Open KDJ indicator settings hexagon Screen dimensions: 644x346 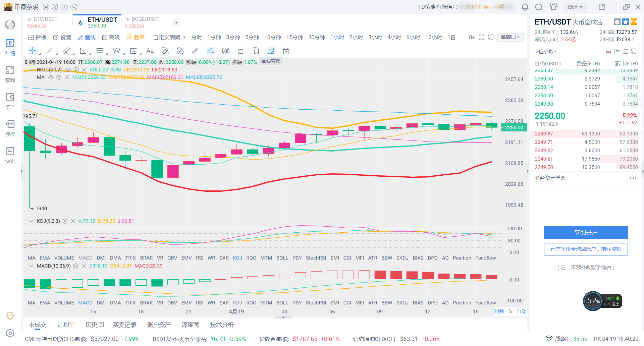65,221
